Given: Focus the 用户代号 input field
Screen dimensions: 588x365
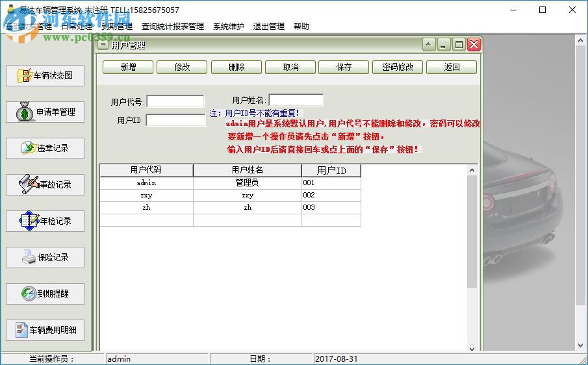Looking at the screenshot, I should (x=175, y=101).
